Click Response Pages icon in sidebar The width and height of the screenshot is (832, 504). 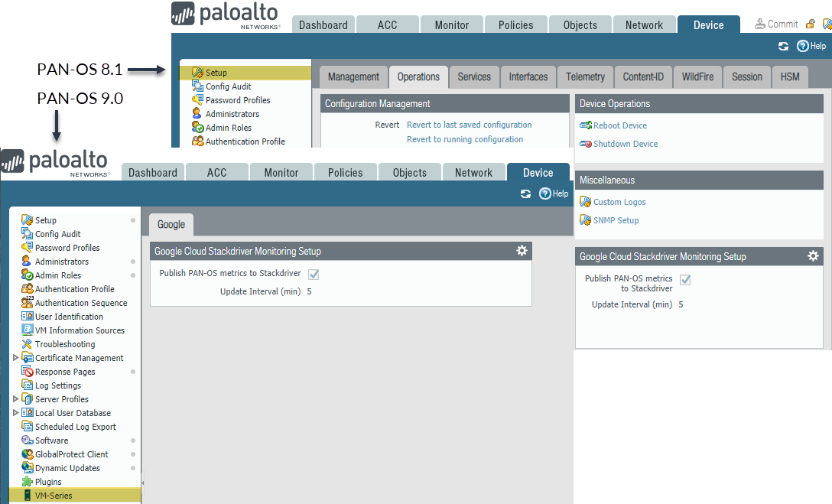click(27, 372)
